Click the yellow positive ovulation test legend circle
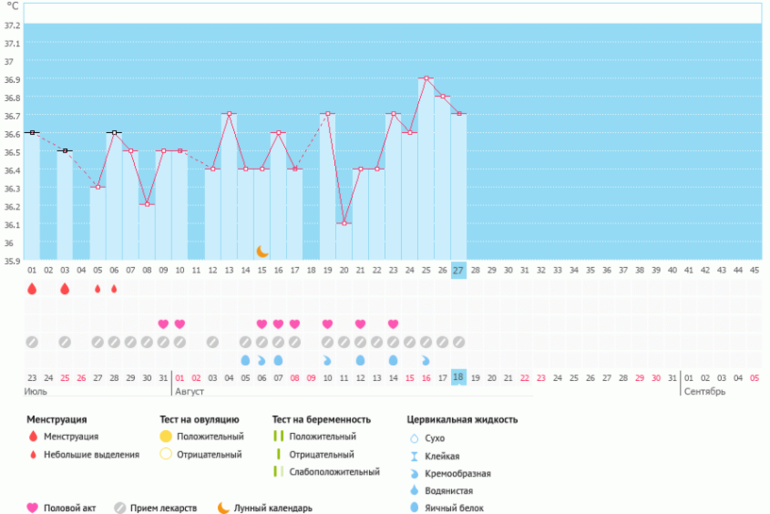This screenshot has height=514, width=770. (x=166, y=437)
